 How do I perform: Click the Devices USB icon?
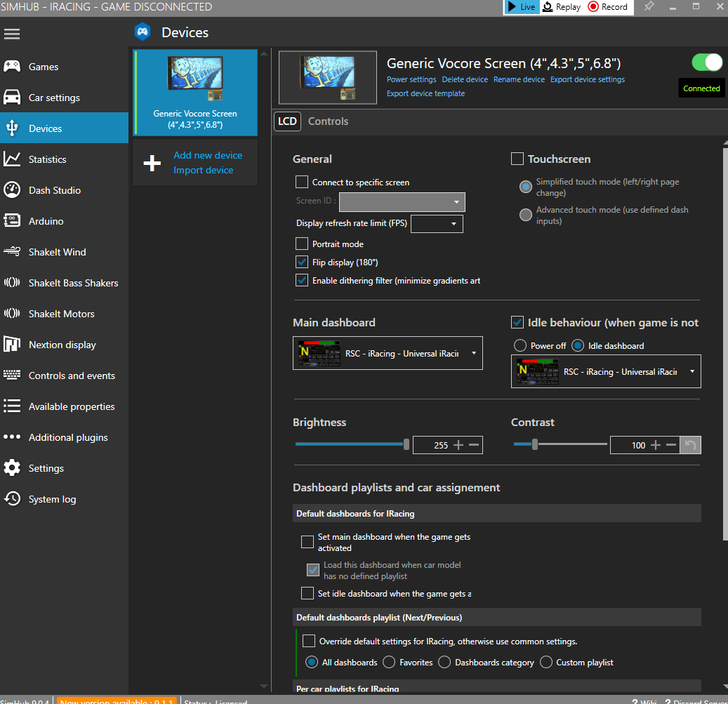click(12, 128)
